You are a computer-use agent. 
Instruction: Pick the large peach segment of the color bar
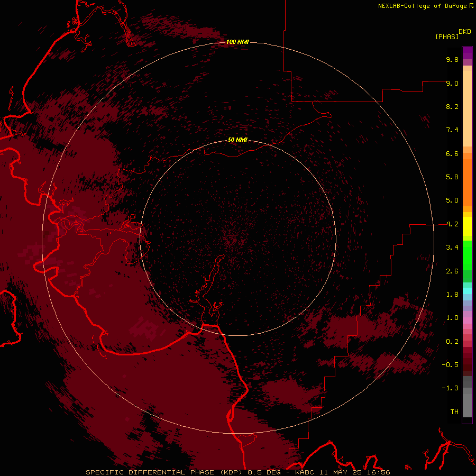[467, 108]
